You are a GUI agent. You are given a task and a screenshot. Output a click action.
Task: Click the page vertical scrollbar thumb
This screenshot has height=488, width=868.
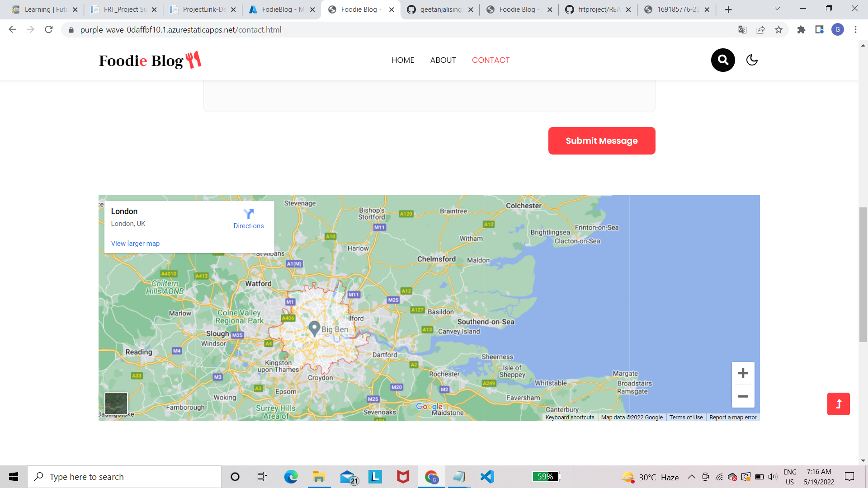pyautogui.click(x=863, y=274)
